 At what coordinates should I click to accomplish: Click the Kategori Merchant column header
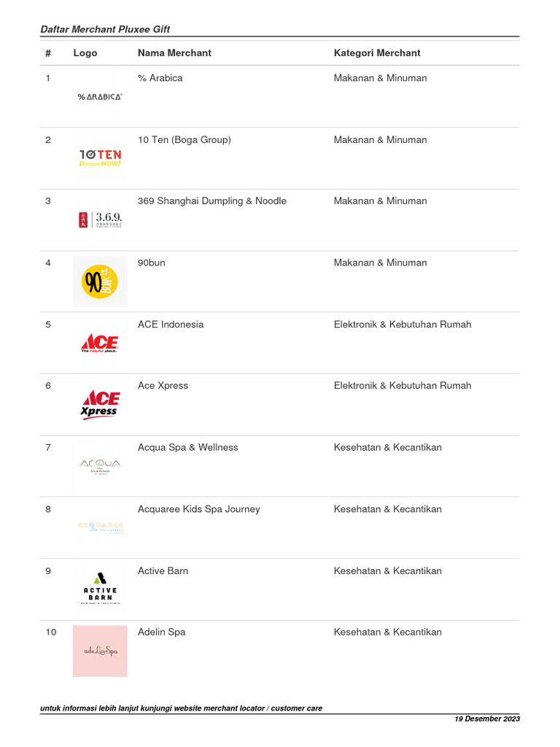click(377, 53)
